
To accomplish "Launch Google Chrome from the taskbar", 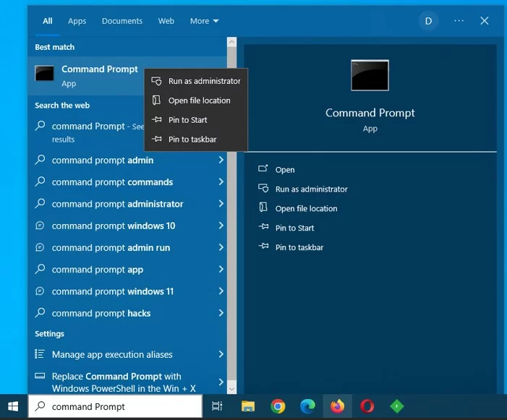I will [278, 406].
